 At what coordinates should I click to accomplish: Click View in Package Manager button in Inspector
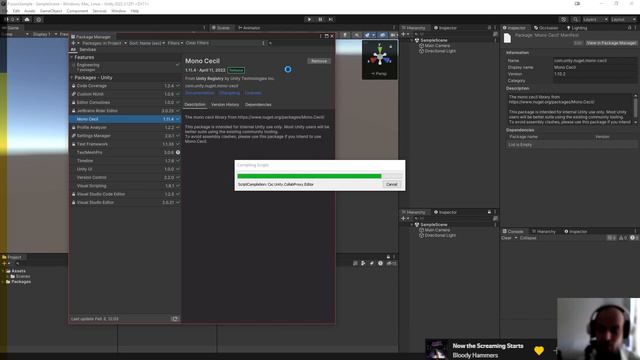click(x=611, y=43)
